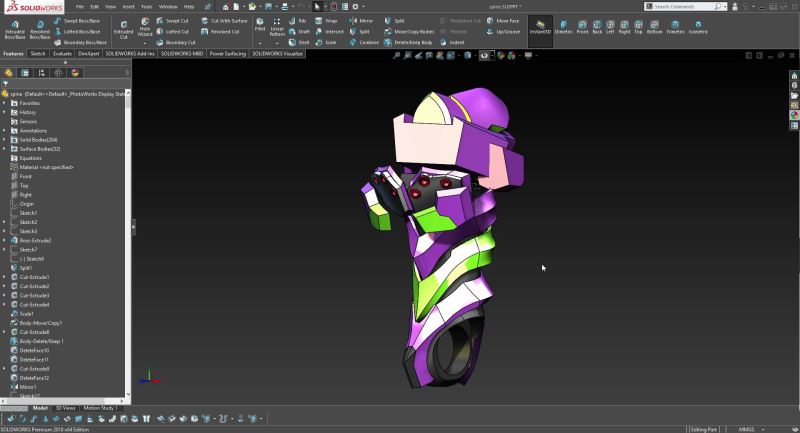Choose the Move/Copy Bodies tool
This screenshot has width=800, height=433.
pyautogui.click(x=409, y=32)
